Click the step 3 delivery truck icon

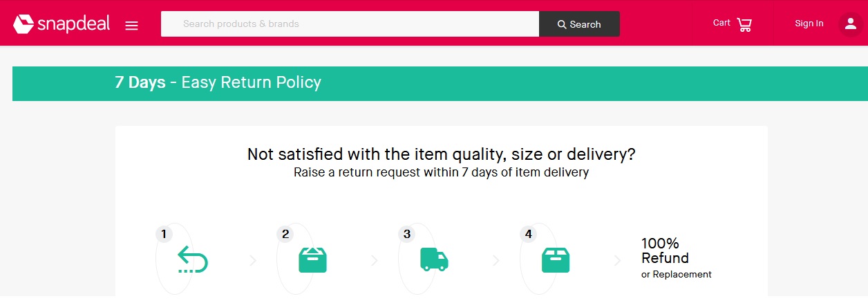click(x=434, y=259)
